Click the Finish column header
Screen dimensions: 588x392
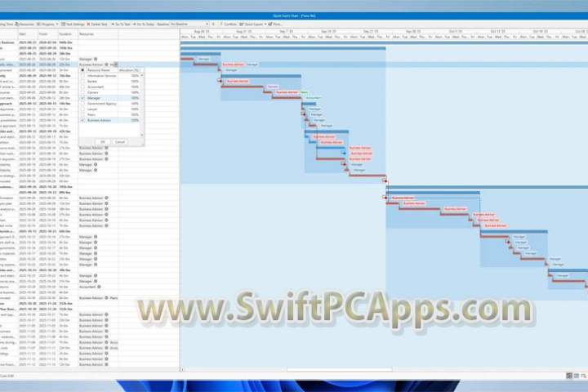pyautogui.click(x=47, y=34)
